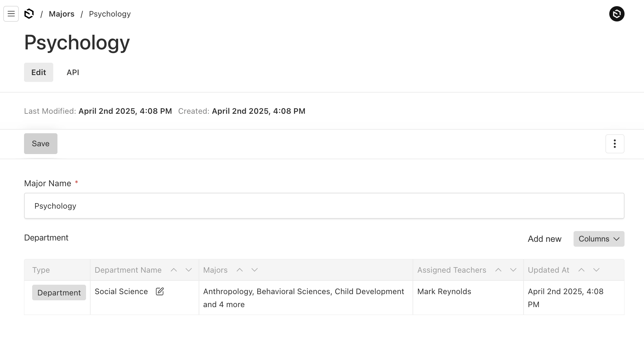Sort Majors column descending
This screenshot has width=644, height=338.
(x=254, y=270)
